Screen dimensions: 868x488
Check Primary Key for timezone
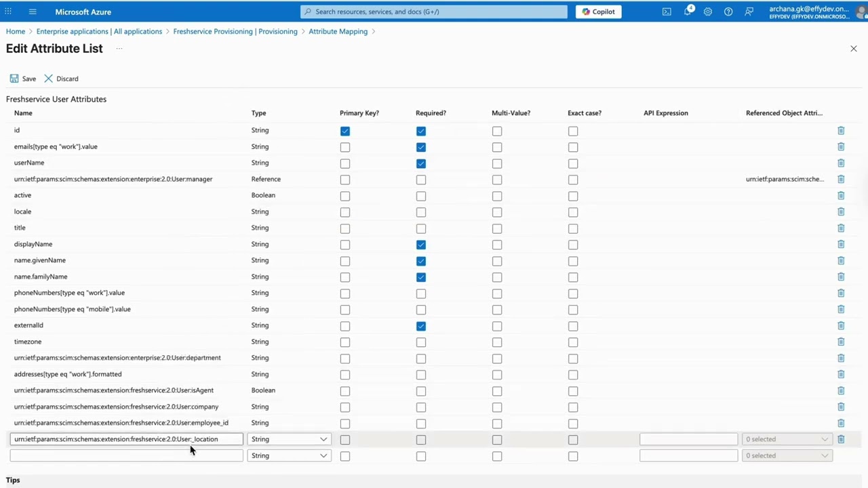point(345,342)
